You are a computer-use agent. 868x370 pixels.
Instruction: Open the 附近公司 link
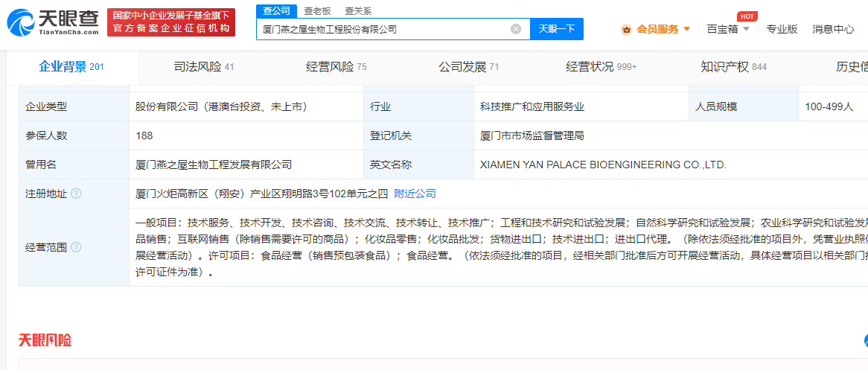(415, 194)
